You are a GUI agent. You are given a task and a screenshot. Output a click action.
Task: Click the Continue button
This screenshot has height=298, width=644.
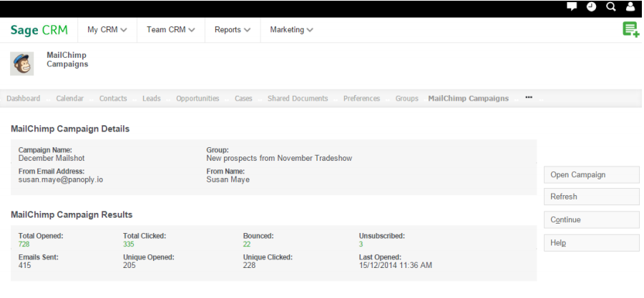coord(592,219)
